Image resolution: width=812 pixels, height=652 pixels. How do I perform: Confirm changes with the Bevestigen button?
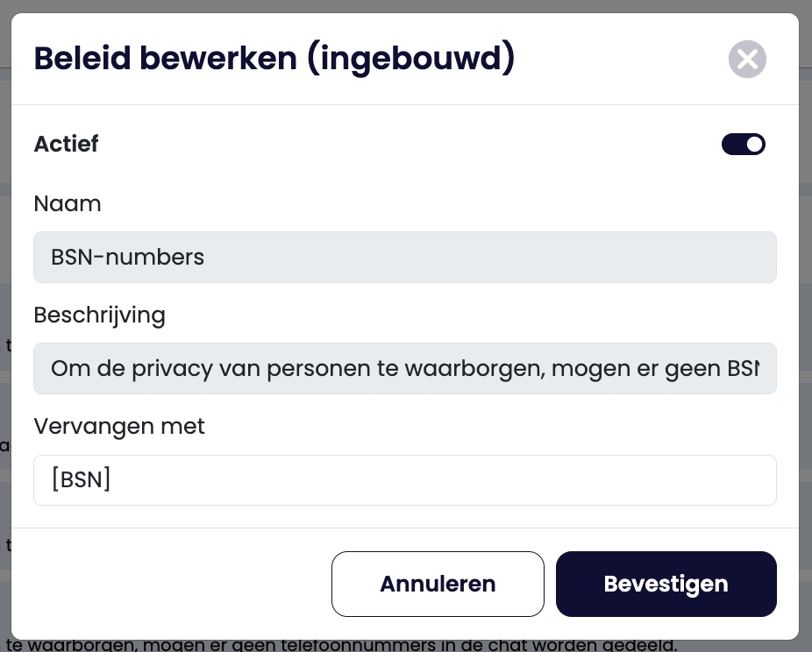666,584
